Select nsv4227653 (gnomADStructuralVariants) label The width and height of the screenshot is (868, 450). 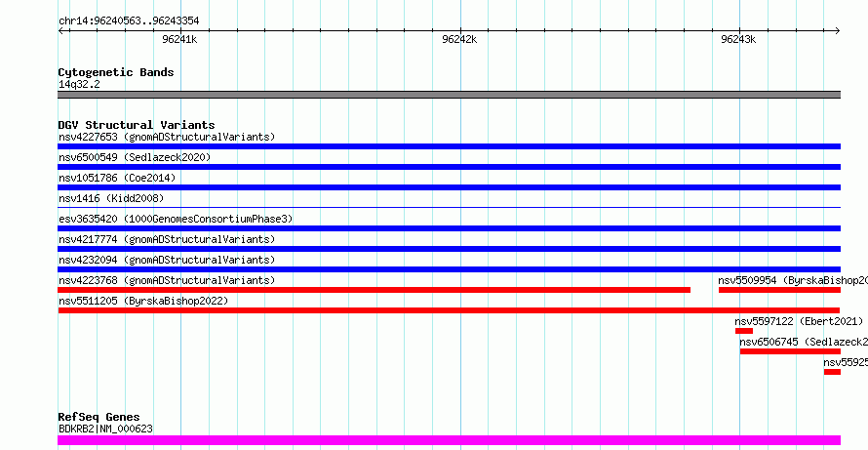coord(167,137)
